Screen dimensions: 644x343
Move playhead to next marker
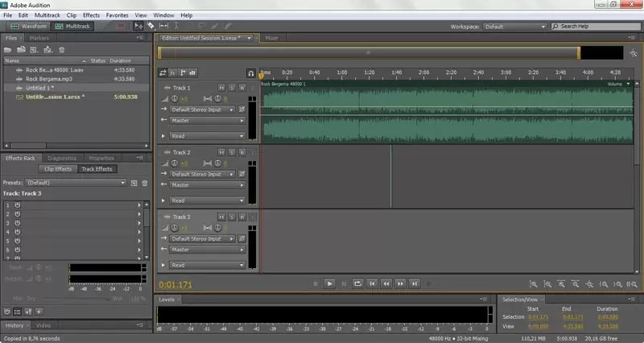coord(415,283)
